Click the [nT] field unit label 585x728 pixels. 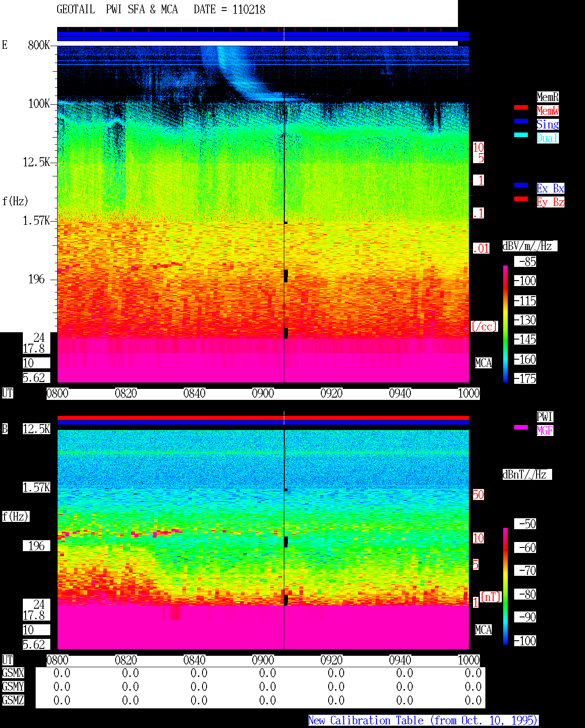(x=491, y=597)
